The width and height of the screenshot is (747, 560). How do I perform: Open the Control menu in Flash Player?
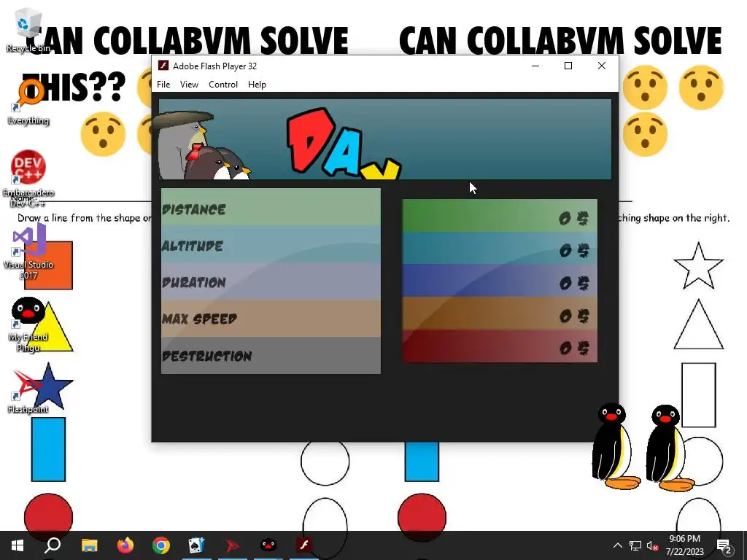pyautogui.click(x=223, y=85)
